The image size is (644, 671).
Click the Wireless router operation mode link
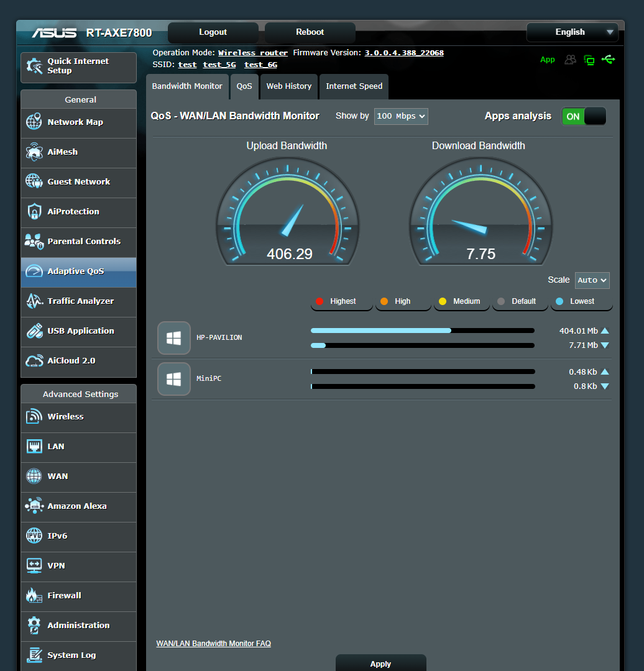252,53
